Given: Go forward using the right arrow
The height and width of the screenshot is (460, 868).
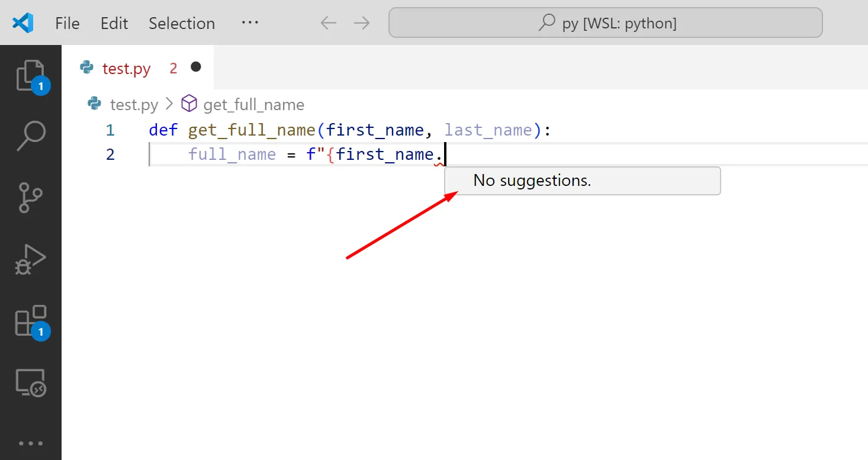Looking at the screenshot, I should (362, 23).
